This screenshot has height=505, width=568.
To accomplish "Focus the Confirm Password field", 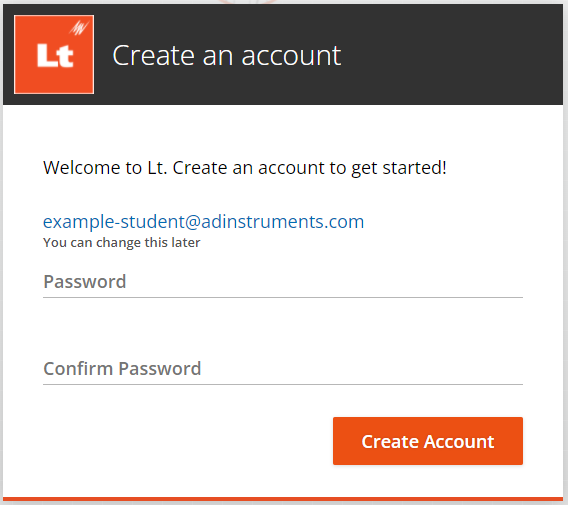I will coord(283,369).
